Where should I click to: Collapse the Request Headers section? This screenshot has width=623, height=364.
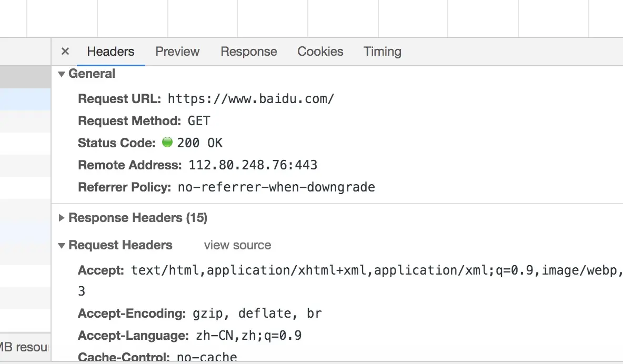62,246
